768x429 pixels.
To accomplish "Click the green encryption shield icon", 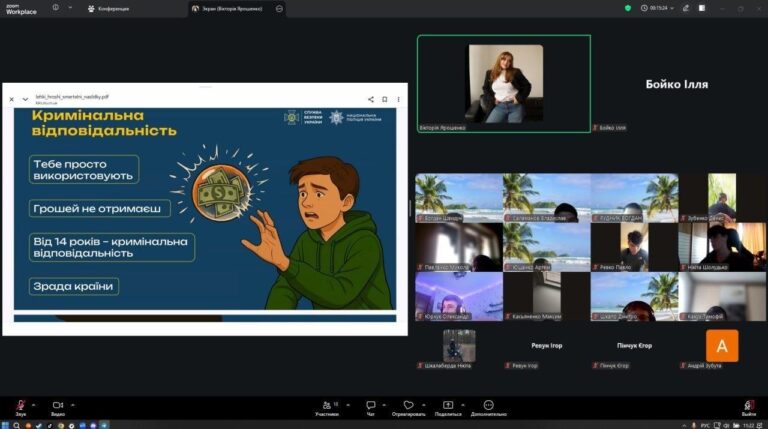I will (x=628, y=8).
